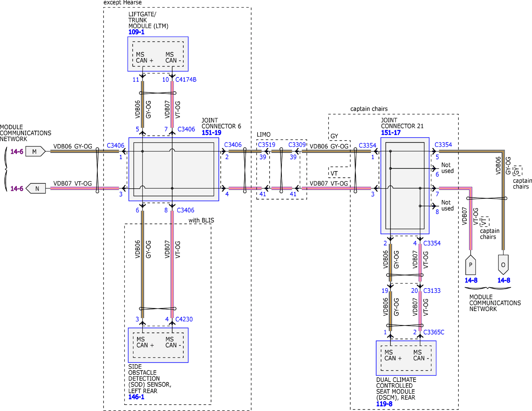Open the 151-19 link for Joint Connector 6

tap(211, 133)
